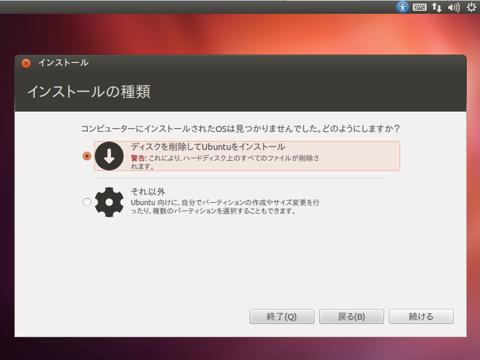This screenshot has height=360, width=480.
Task: Open the keyboard layout indicator
Action: [x=419, y=7]
